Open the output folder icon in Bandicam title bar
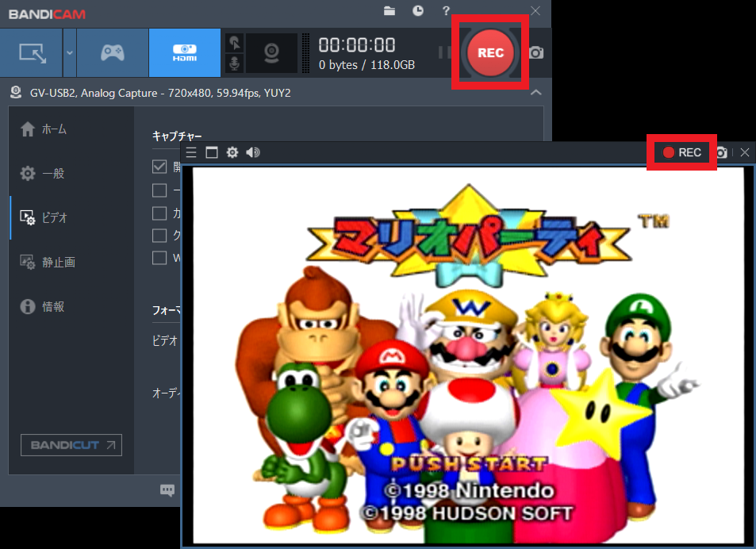The image size is (756, 549). coord(389,10)
